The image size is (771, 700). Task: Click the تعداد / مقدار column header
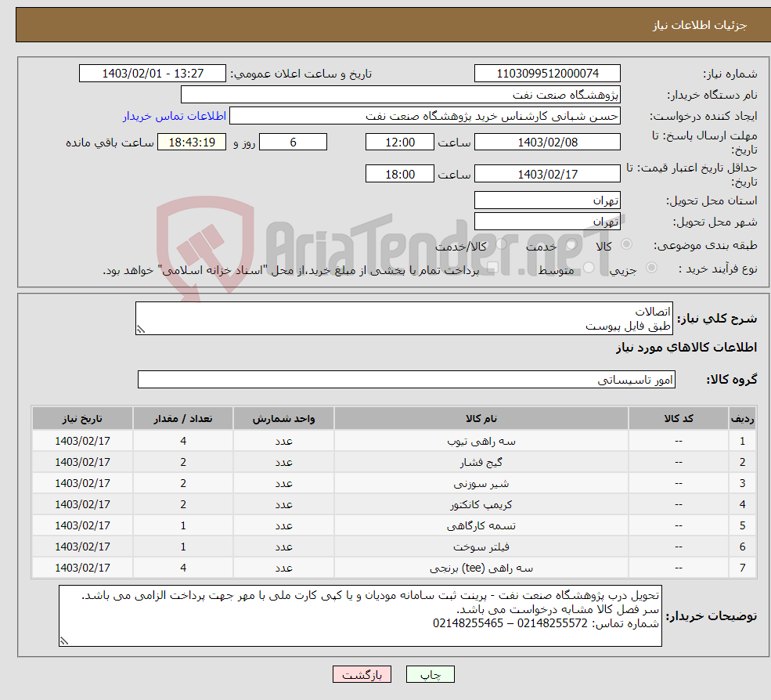point(183,419)
